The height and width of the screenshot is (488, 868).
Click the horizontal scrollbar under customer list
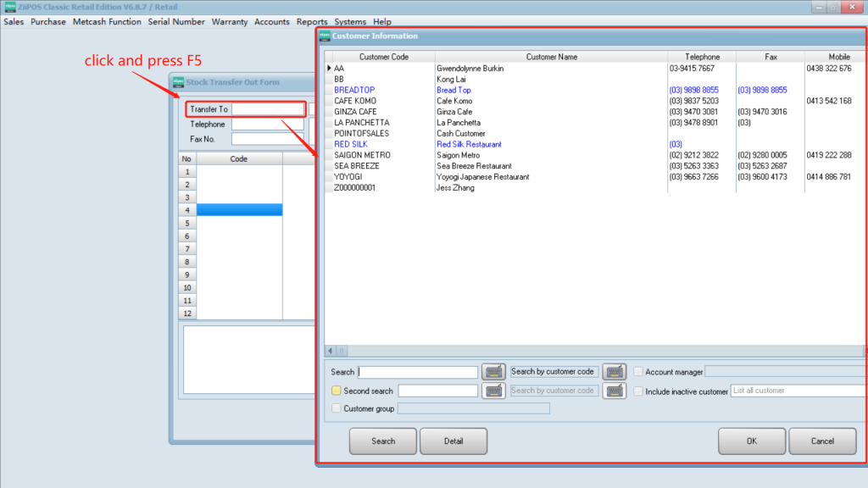593,351
